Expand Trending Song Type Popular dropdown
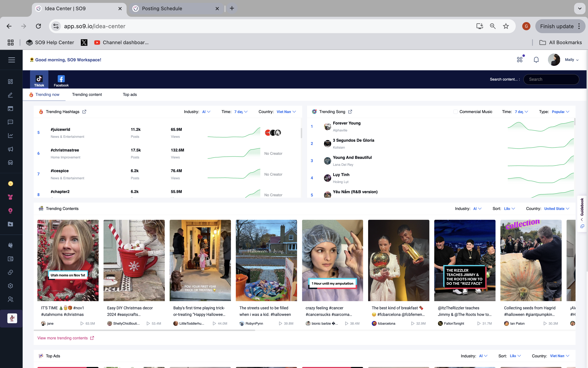The height and width of the screenshot is (368, 588). (x=561, y=112)
